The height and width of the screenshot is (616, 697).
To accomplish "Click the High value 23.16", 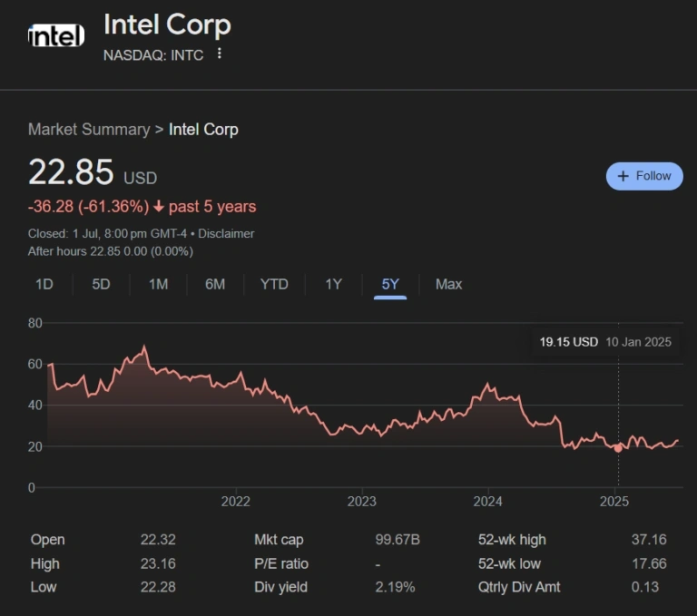I will pos(158,563).
